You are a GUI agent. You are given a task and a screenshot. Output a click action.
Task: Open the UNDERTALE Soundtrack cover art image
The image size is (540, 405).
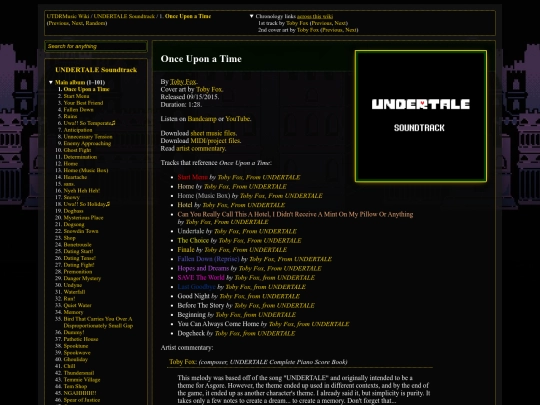click(x=420, y=116)
